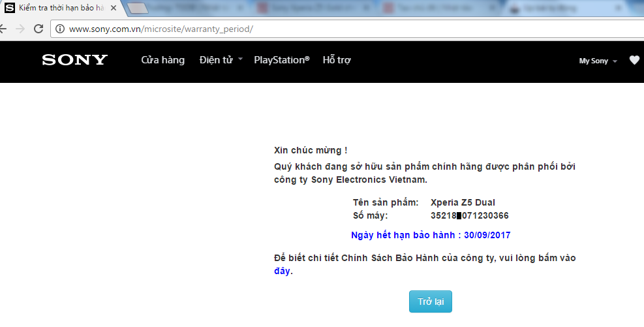Image resolution: width=644 pixels, height=327 pixels.
Task: Open the PlayStation menu
Action: (x=282, y=60)
